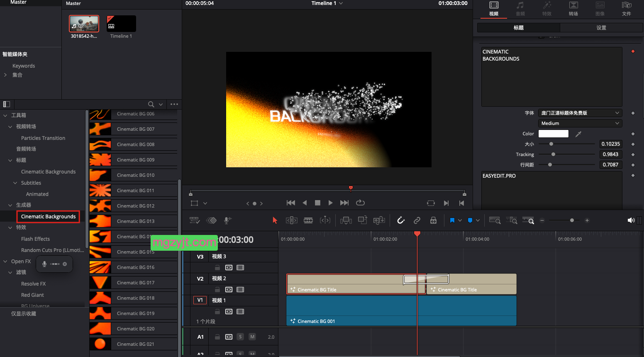The width and height of the screenshot is (644, 357).
Task: Select the arrow Selection mode tool
Action: pyautogui.click(x=275, y=220)
